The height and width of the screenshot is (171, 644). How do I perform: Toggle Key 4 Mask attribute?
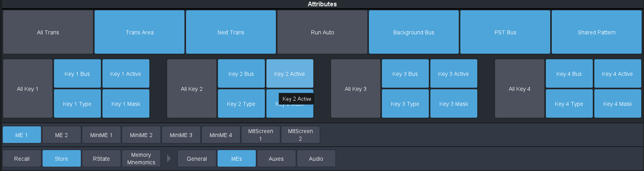(617, 103)
